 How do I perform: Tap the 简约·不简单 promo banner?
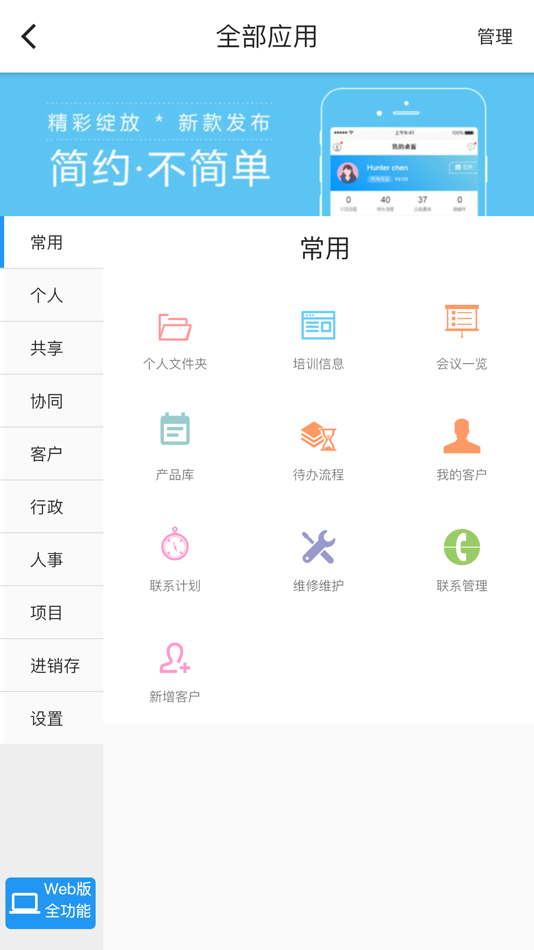click(267, 144)
